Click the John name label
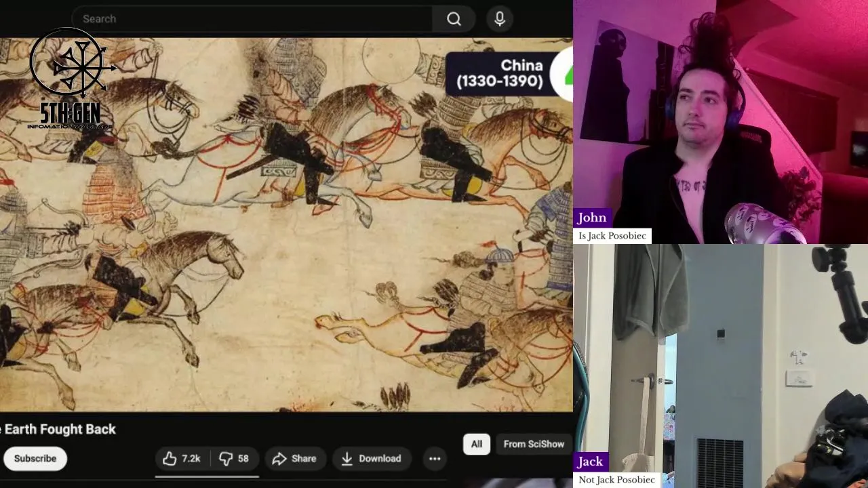The height and width of the screenshot is (488, 868). pyautogui.click(x=592, y=218)
